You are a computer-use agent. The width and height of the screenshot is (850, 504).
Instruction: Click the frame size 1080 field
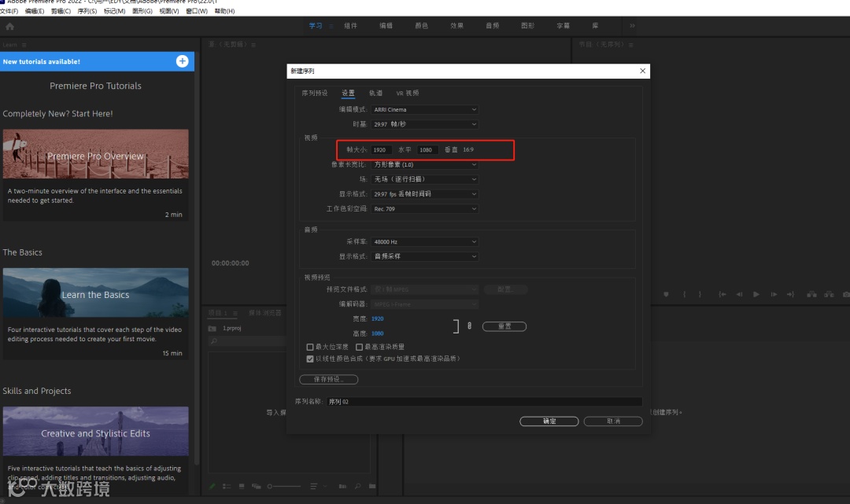(x=427, y=150)
